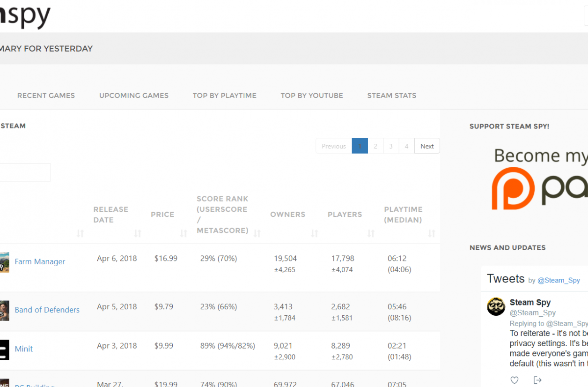The width and height of the screenshot is (588, 387).
Task: Open the Steam Stats tab
Action: pyautogui.click(x=392, y=95)
